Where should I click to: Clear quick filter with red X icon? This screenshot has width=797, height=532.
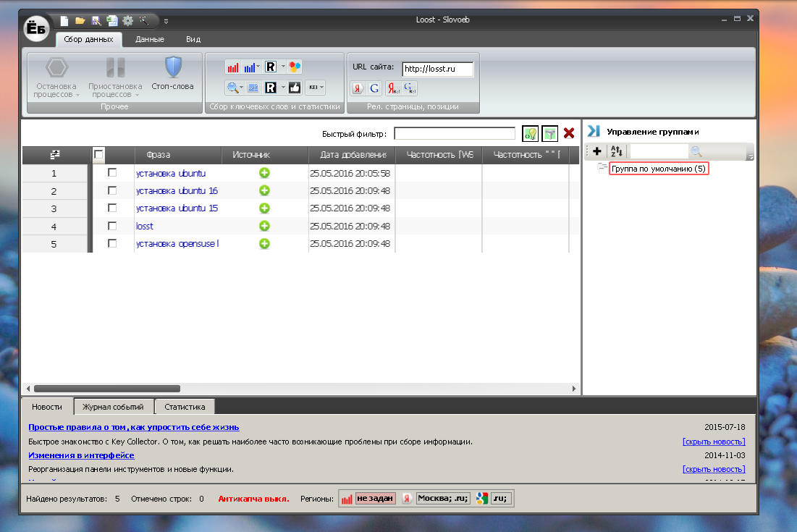click(x=569, y=133)
